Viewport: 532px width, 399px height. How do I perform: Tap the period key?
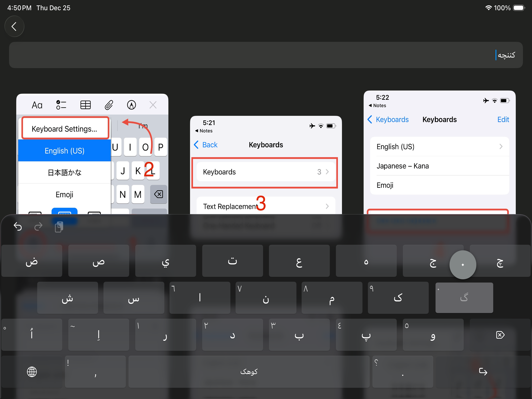(x=403, y=372)
